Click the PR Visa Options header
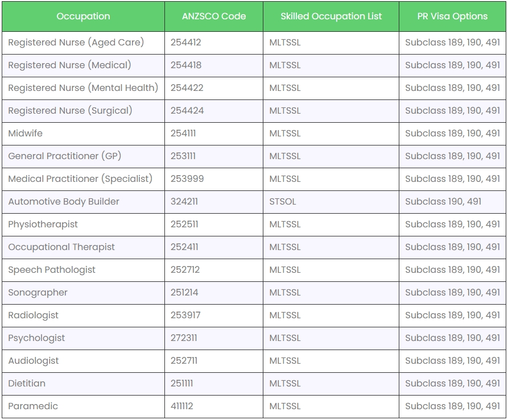508x420 pixels. click(x=452, y=16)
